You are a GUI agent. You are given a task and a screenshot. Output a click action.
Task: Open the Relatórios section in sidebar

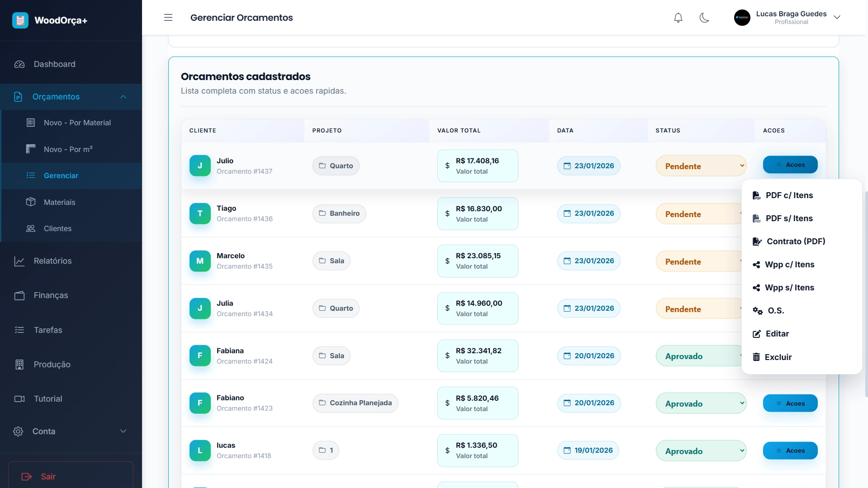pos(52,261)
